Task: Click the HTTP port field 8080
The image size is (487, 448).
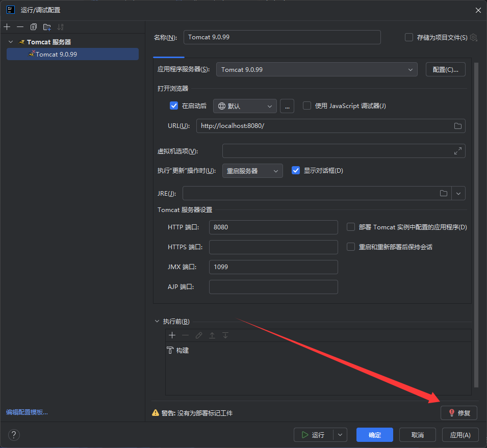Action: (273, 227)
